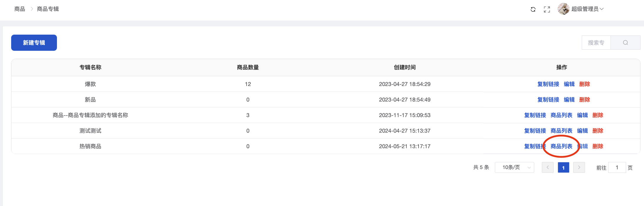Open the 超级管理员 user dropdown

pos(587,9)
